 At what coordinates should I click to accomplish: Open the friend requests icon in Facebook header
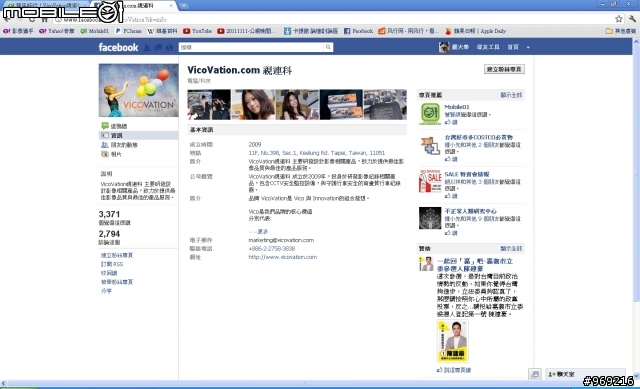(x=147, y=48)
